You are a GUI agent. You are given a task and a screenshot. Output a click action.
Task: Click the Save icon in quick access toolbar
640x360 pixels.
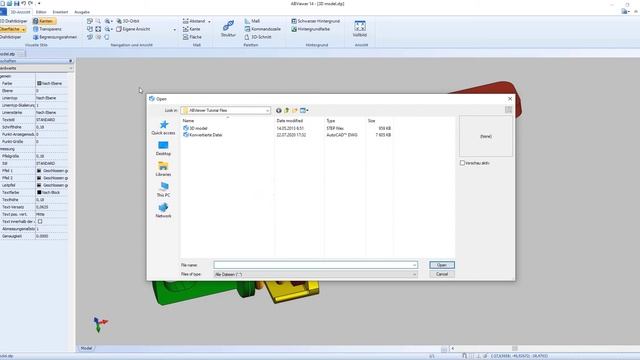pyautogui.click(x=16, y=3)
